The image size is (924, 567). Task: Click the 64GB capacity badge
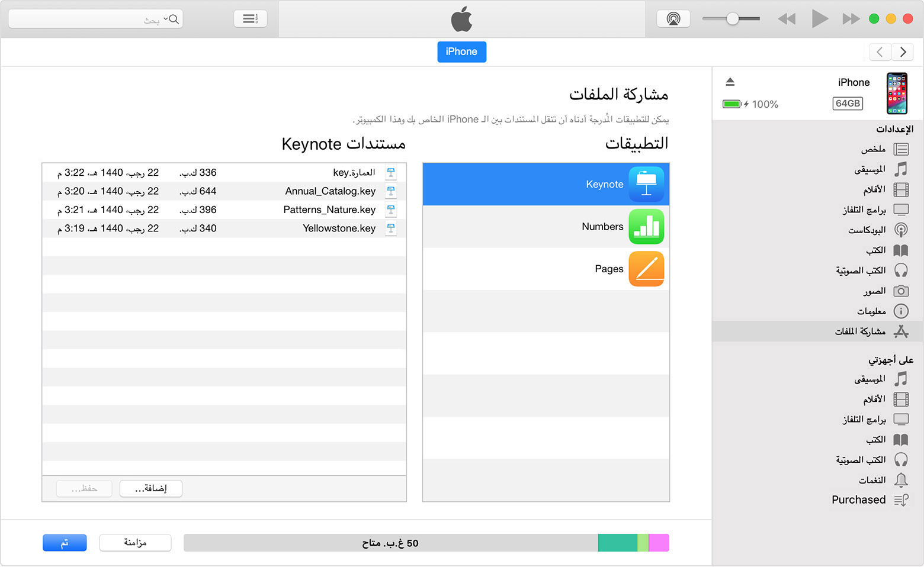[x=848, y=104]
